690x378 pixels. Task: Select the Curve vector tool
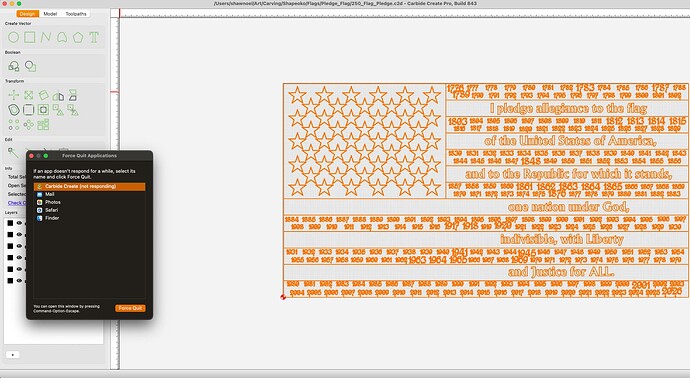click(62, 37)
